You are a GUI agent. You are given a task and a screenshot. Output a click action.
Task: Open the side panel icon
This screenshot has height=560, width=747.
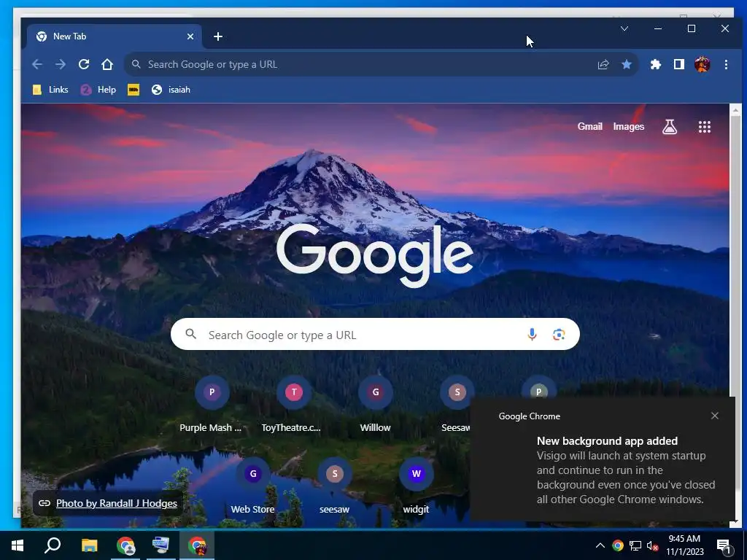(679, 64)
